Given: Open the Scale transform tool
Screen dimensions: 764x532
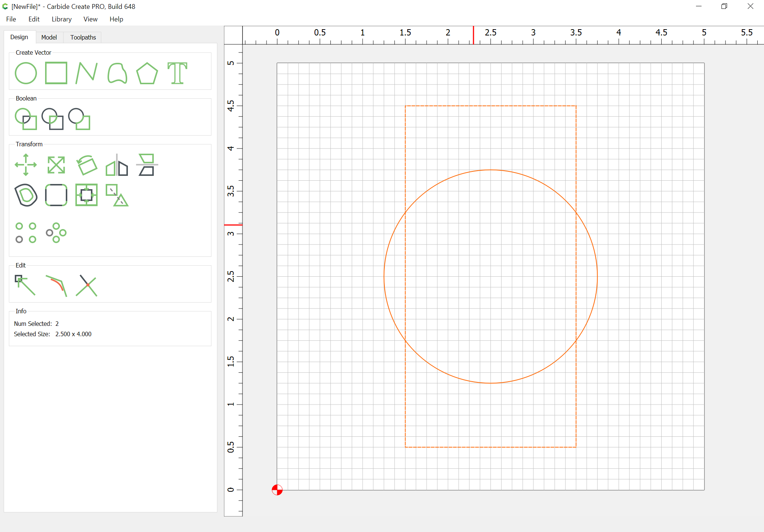Looking at the screenshot, I should point(56,165).
